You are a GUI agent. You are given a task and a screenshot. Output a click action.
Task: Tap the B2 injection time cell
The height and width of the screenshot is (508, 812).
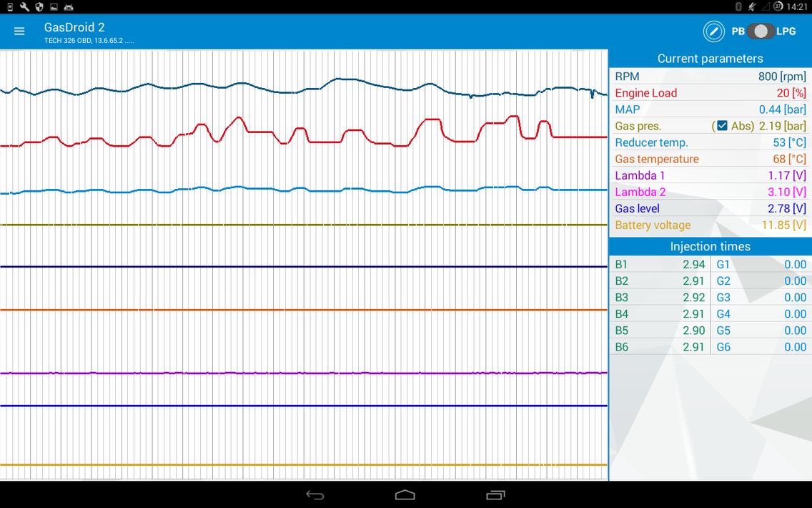(x=660, y=281)
